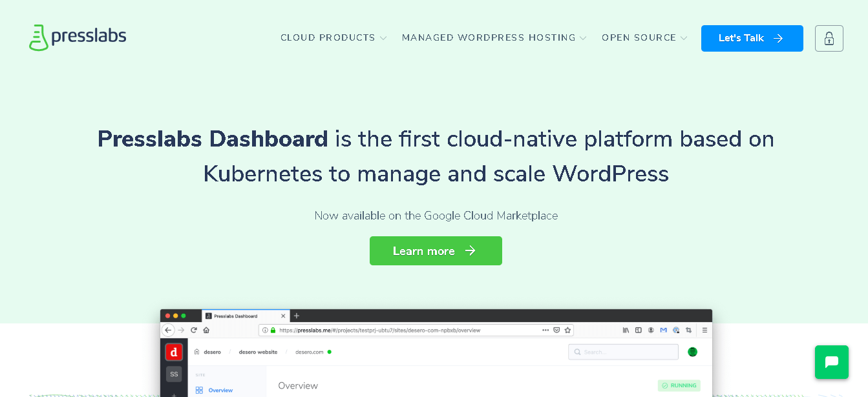Select the Presslabs Dashboard browser tab in preview
This screenshot has width=868, height=397.
[x=246, y=316]
